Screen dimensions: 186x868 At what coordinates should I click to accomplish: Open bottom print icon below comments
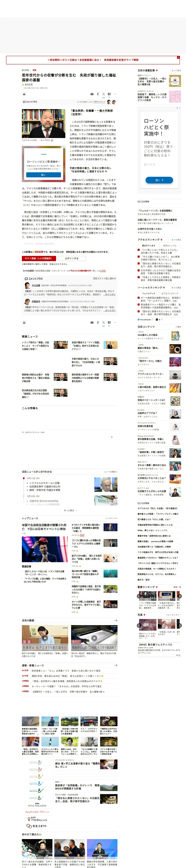[24, 322]
